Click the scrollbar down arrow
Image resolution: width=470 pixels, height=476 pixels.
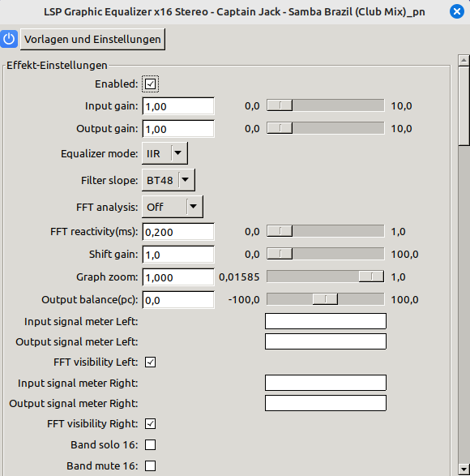(464, 469)
